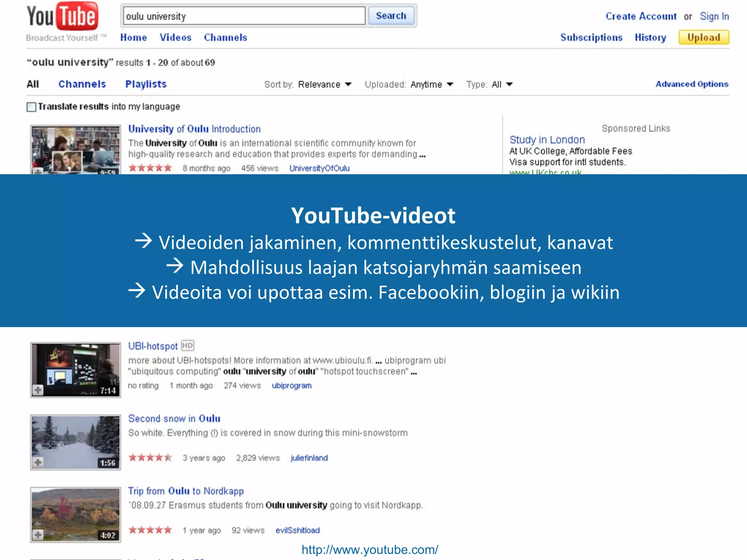Click the Search button
The image size is (747, 560).
click(x=391, y=16)
